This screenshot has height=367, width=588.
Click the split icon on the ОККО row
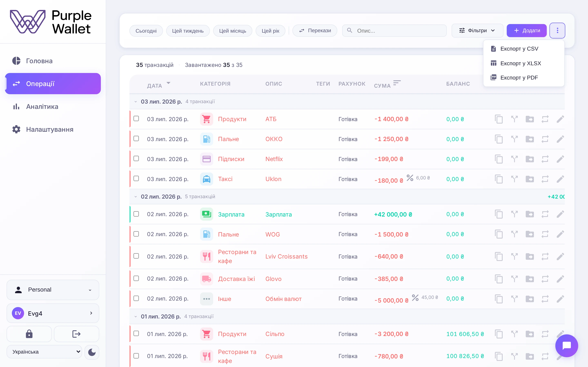click(x=514, y=139)
